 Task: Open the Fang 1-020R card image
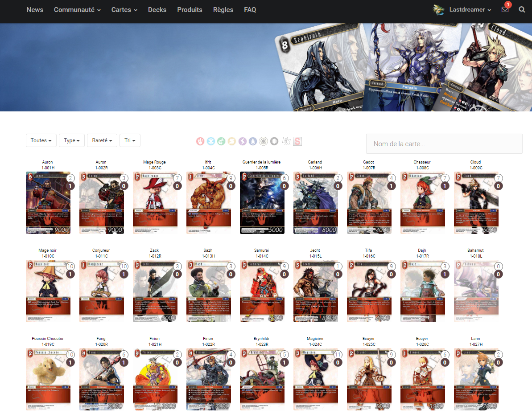(101, 379)
